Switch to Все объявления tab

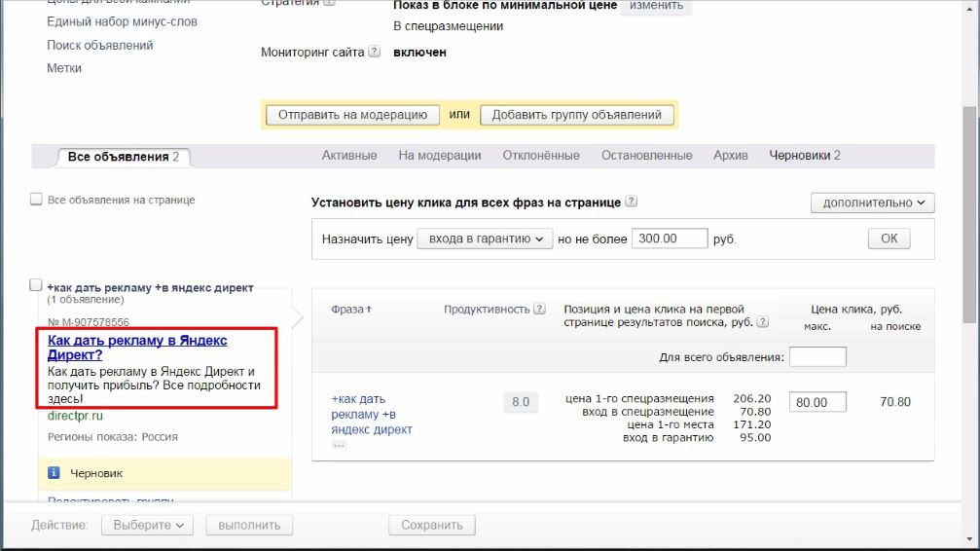[x=124, y=157]
